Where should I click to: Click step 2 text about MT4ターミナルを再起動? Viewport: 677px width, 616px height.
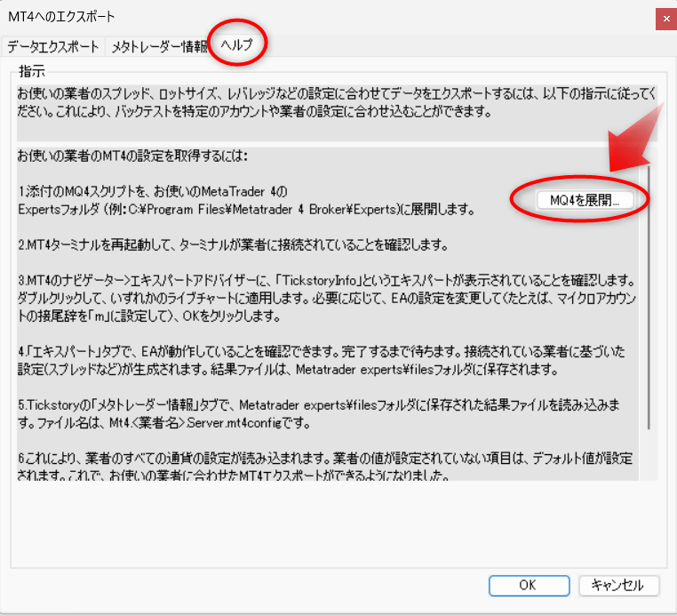(233, 245)
